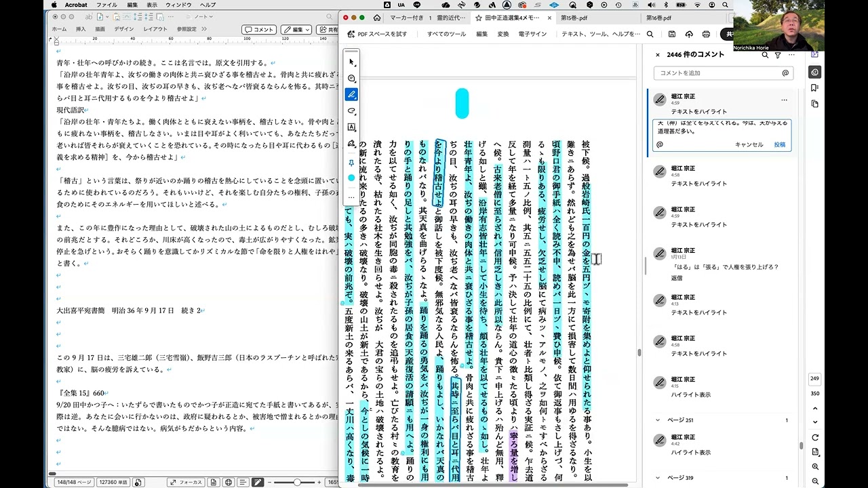Image resolution: width=868 pixels, height=488 pixels.
Task: Open the 編集 mode dropdown in Word
Action: [296, 30]
